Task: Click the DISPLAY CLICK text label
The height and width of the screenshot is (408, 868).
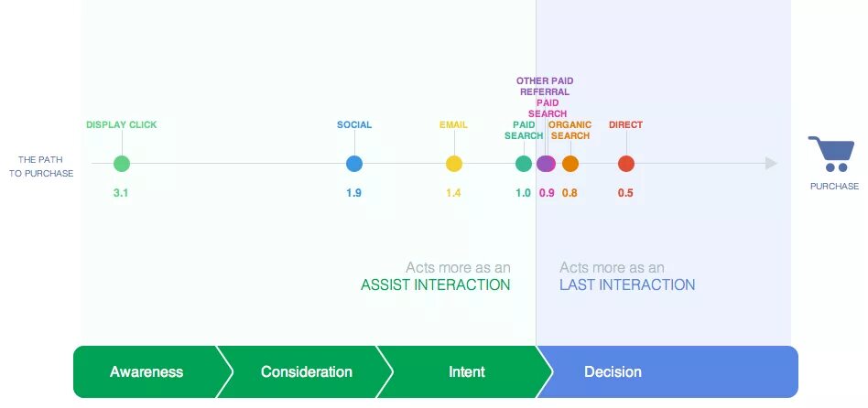Action: (128, 124)
